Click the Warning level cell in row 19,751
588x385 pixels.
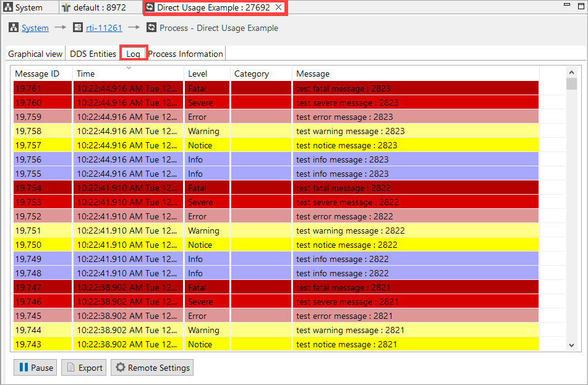click(207, 231)
